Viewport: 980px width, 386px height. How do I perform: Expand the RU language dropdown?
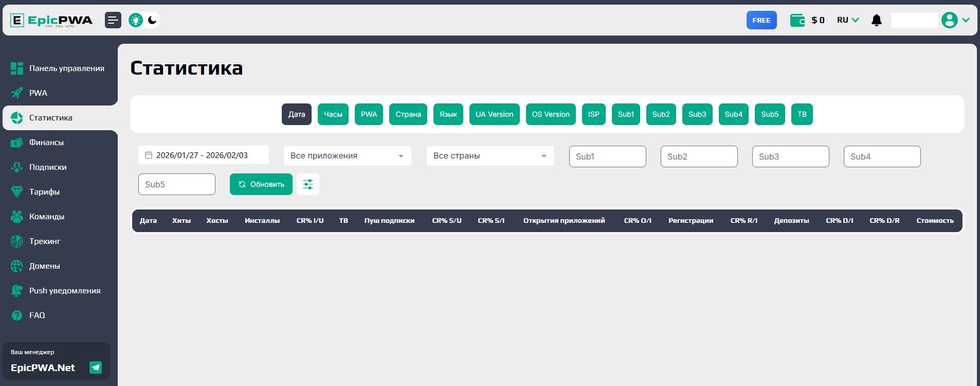tap(848, 20)
